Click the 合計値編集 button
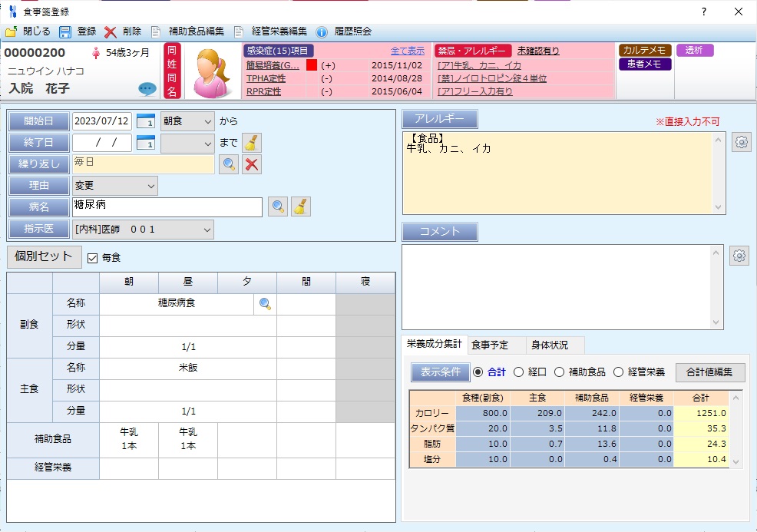The height and width of the screenshot is (532, 757). (709, 372)
